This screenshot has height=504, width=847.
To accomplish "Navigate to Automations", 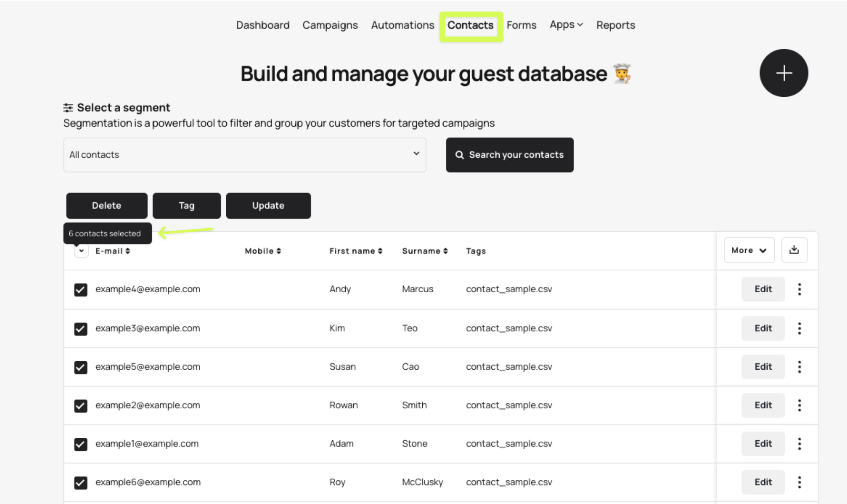I will click(403, 25).
